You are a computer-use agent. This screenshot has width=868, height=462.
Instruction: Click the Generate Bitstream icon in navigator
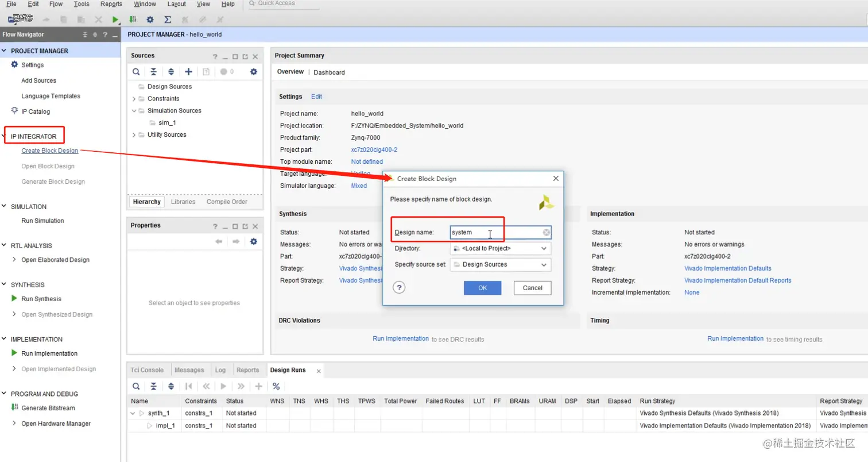click(x=15, y=407)
